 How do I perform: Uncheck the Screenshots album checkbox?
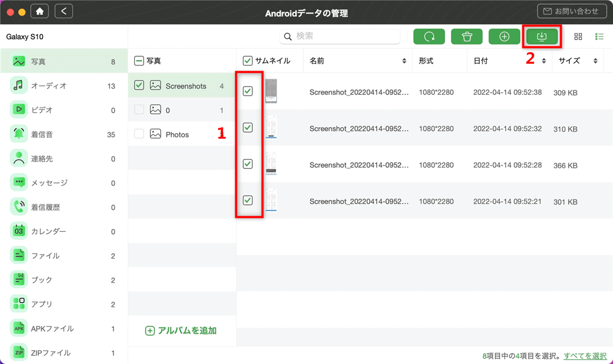(139, 85)
